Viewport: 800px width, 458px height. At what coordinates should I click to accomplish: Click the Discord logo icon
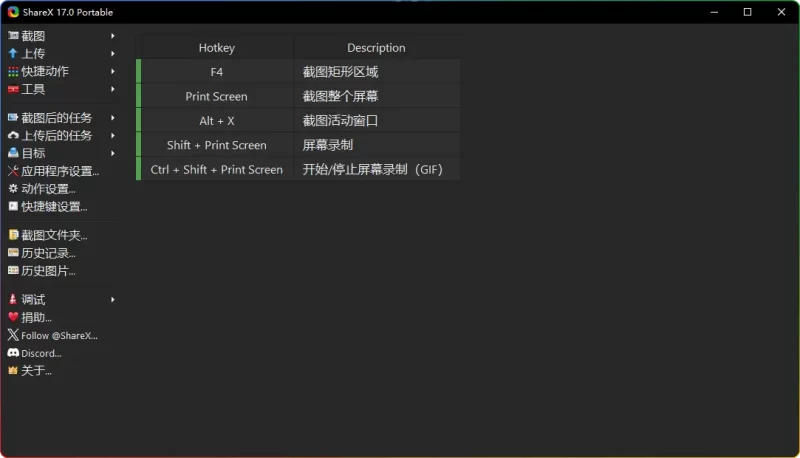click(13, 353)
